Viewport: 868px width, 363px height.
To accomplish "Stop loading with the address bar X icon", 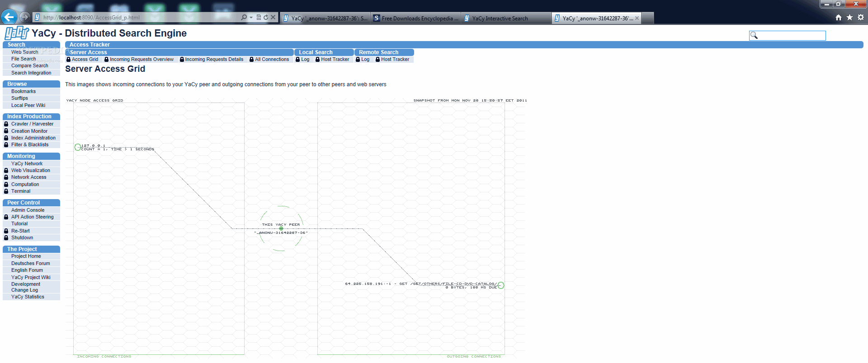I will pos(273,17).
